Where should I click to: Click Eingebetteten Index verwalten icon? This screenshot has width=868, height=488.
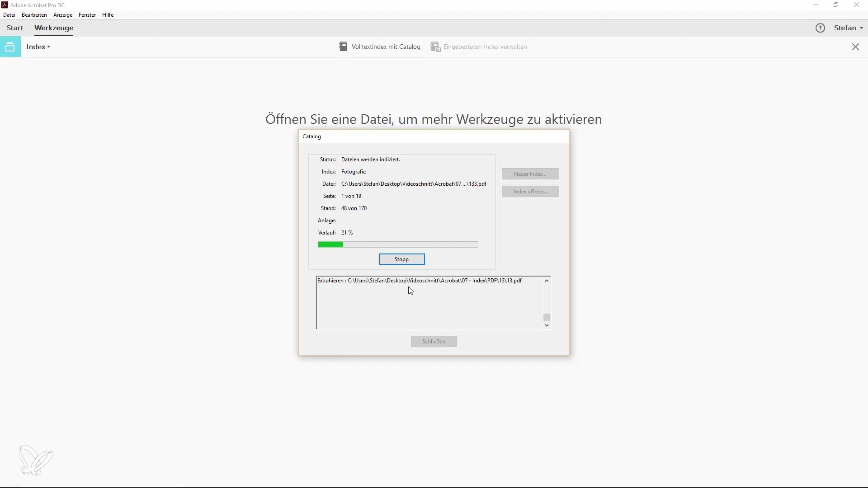(x=436, y=47)
